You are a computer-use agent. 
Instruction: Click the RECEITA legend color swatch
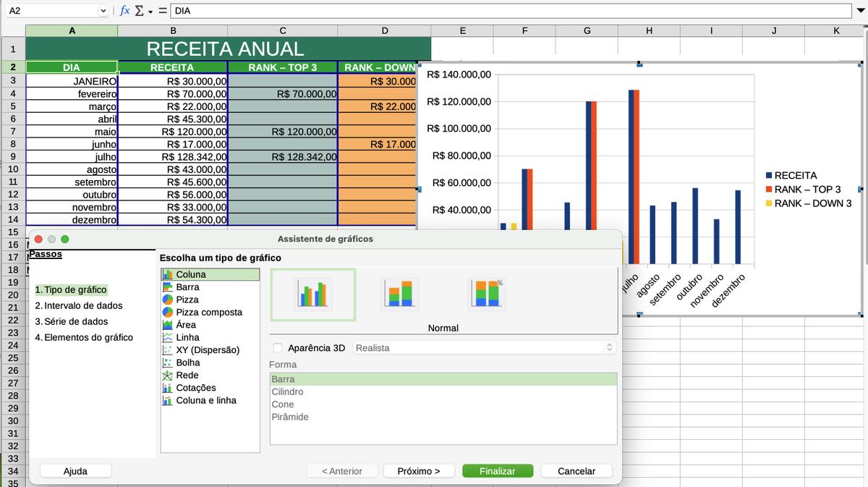point(769,176)
